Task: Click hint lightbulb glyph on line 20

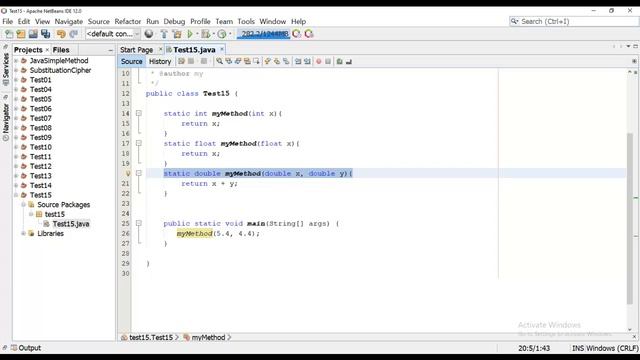Action: pyautogui.click(x=128, y=173)
